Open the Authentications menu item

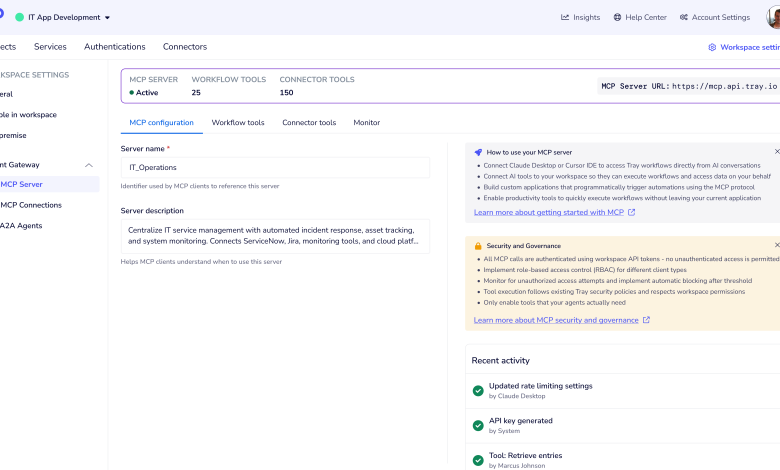tap(114, 47)
